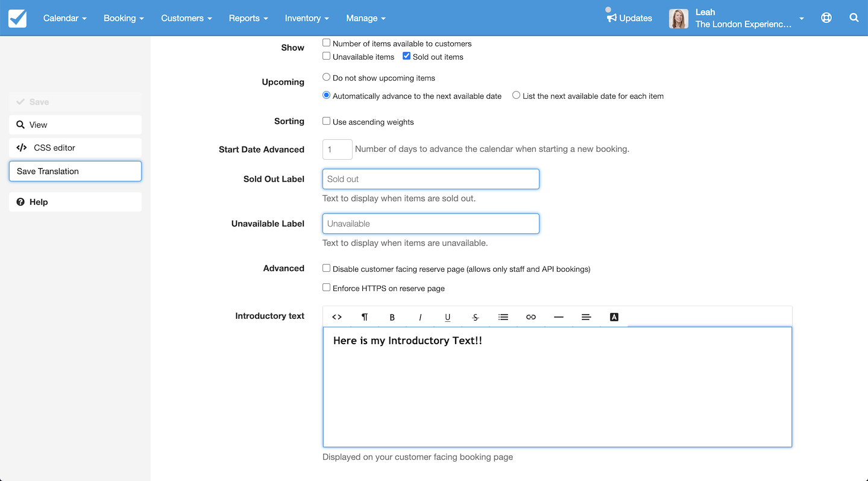Open the Help button in sidebar
The height and width of the screenshot is (481, 868).
click(75, 202)
